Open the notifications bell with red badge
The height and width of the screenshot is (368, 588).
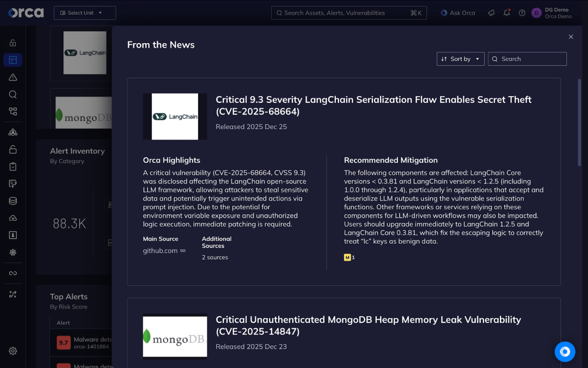click(x=506, y=13)
